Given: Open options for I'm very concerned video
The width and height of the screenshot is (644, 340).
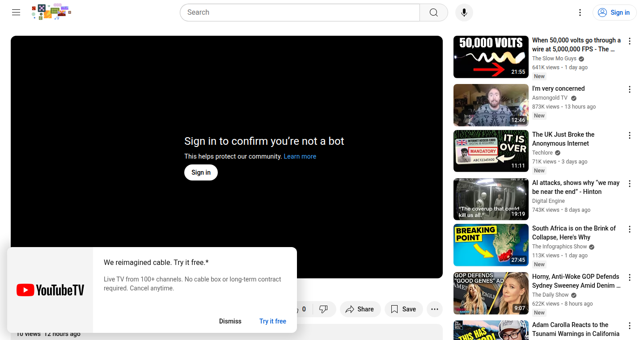Looking at the screenshot, I should coord(630,89).
